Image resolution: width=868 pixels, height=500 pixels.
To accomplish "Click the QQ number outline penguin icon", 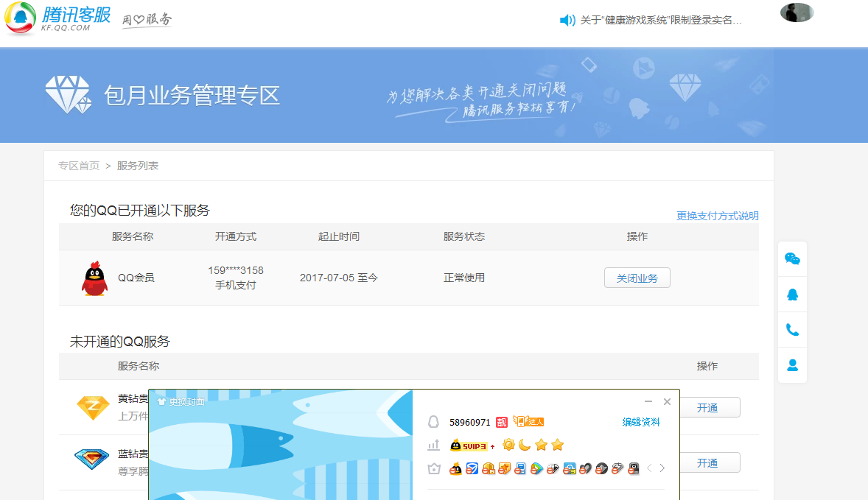I will [x=433, y=422].
